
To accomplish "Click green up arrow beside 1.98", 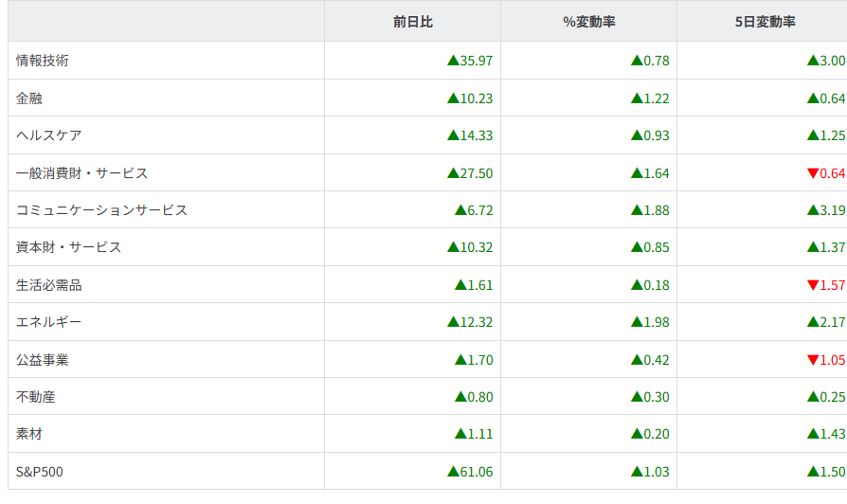I will point(637,322).
